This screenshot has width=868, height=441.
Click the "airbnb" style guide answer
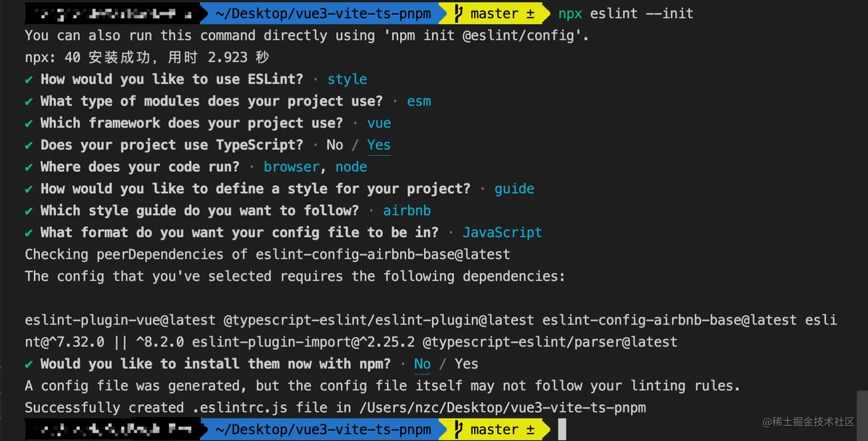(407, 210)
